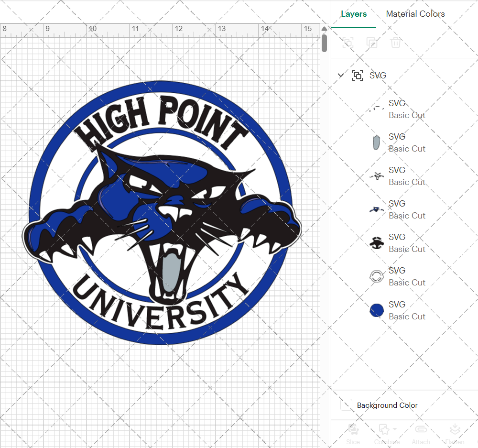This screenshot has height=448, width=478.
Task: Click the High Point University logo on canvas
Action: (162, 213)
